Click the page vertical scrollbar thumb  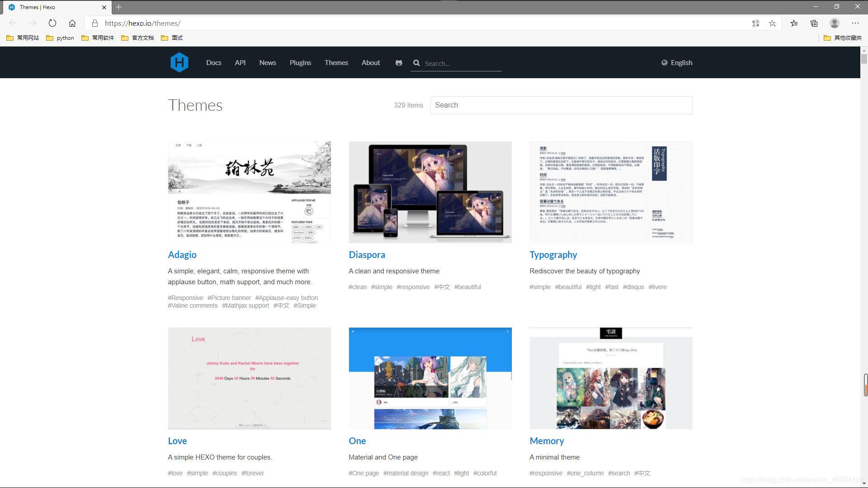tap(864, 59)
